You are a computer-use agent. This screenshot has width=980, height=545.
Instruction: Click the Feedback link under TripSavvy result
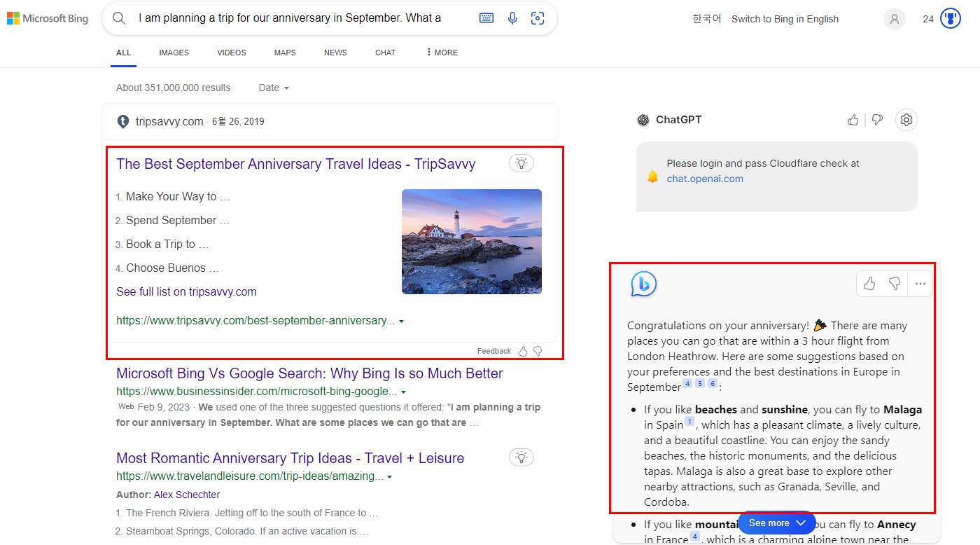click(x=494, y=351)
